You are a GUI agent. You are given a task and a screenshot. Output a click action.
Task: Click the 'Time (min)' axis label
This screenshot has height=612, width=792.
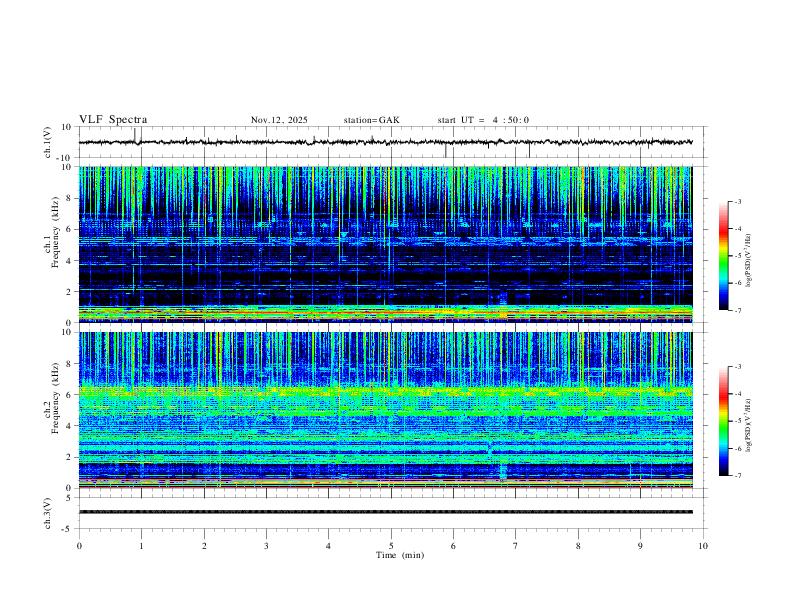coord(400,555)
